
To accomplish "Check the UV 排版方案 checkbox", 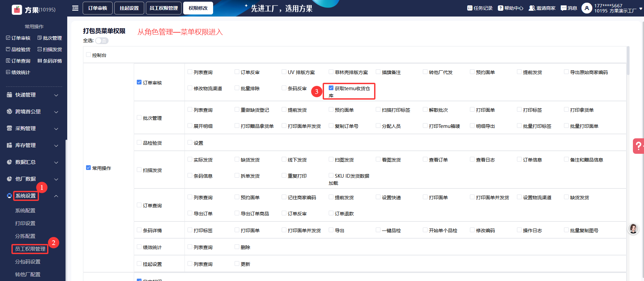I will click(x=284, y=72).
